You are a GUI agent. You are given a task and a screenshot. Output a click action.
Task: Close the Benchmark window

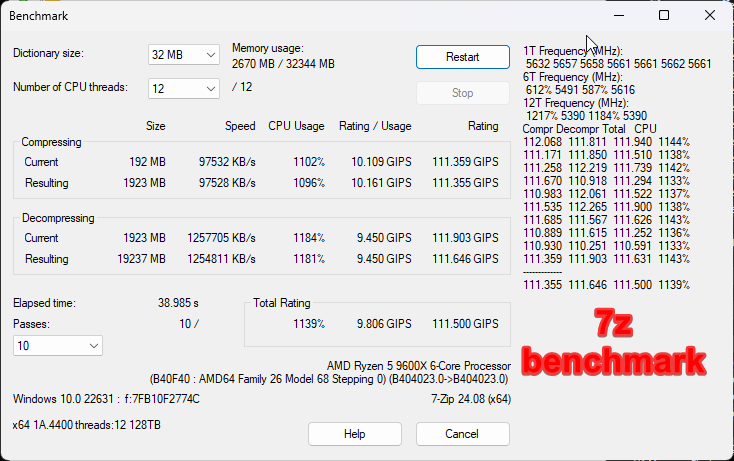(x=710, y=15)
